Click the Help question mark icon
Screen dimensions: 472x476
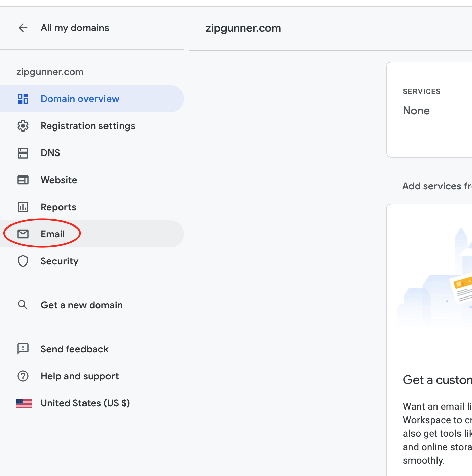point(23,376)
